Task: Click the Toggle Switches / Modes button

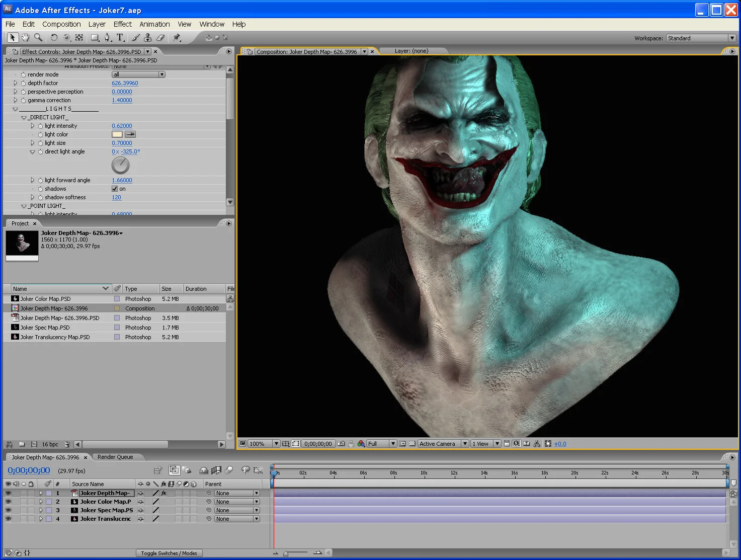Action: point(169,553)
